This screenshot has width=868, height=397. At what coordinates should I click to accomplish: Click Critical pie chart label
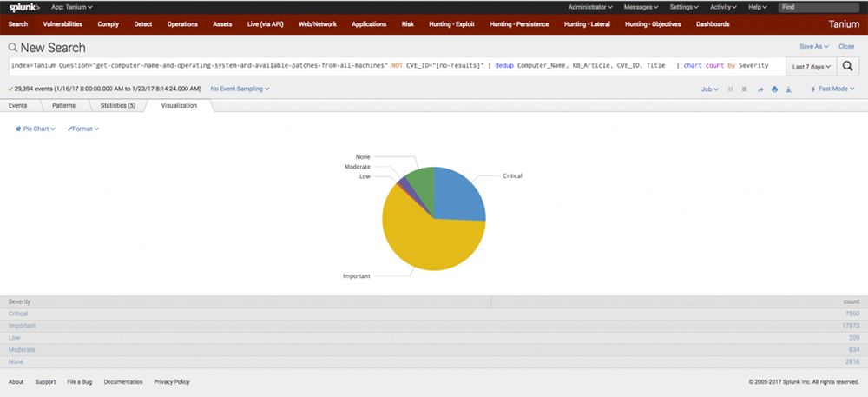coord(512,176)
